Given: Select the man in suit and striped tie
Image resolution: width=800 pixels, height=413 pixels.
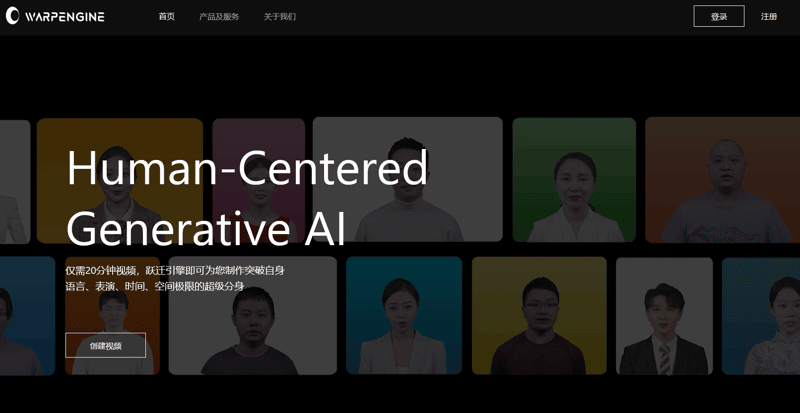Looking at the screenshot, I should [x=664, y=316].
